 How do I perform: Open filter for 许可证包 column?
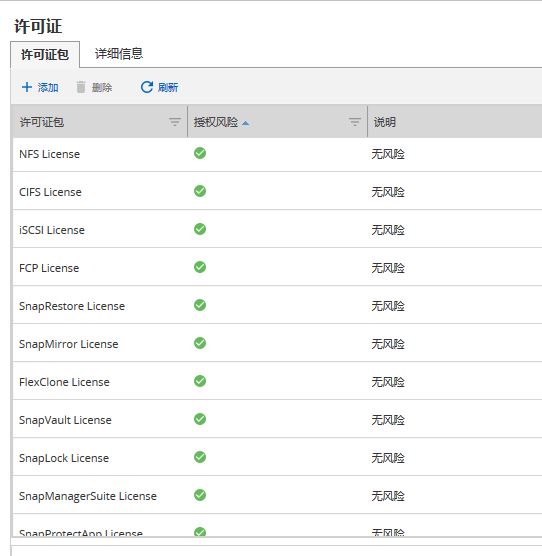[175, 122]
